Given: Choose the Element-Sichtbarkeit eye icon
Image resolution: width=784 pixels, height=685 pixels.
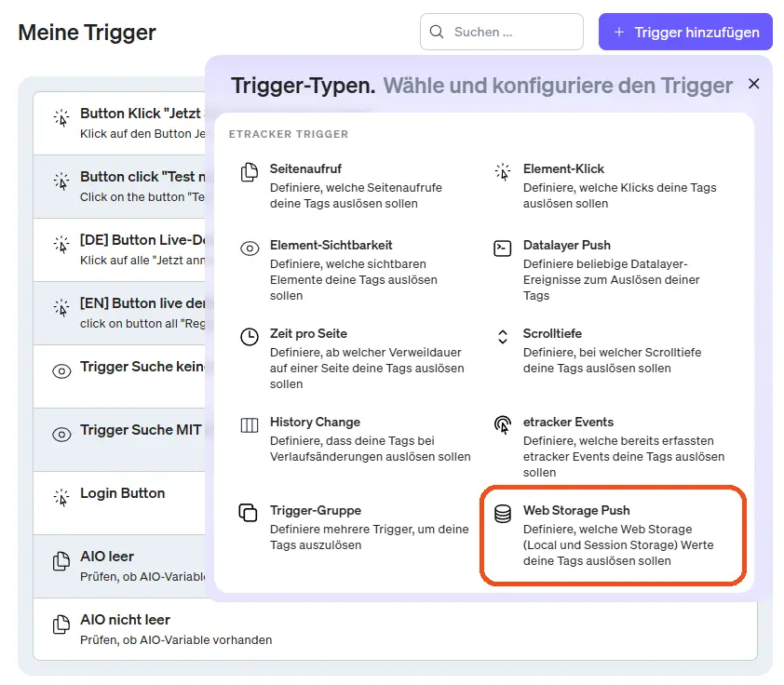Looking at the screenshot, I should coord(249,248).
